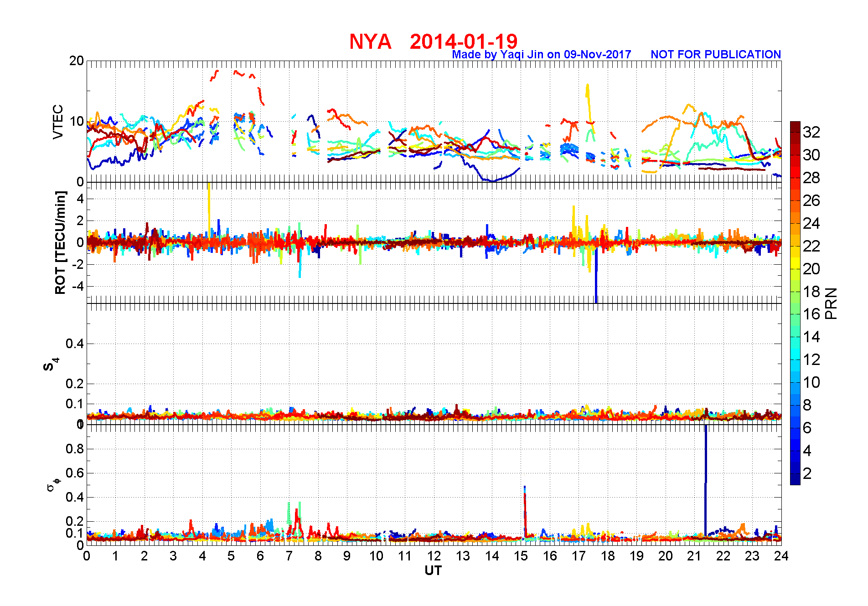Click S4 panel axis tick "0.4"
The height and width of the screenshot is (606, 868).
point(75,344)
